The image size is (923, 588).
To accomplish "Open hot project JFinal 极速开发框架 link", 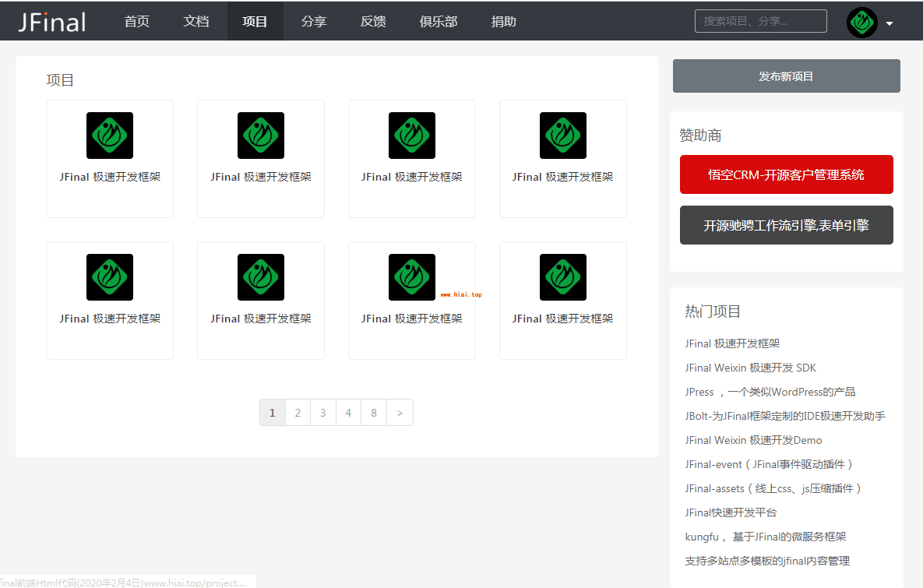I will tap(732, 343).
